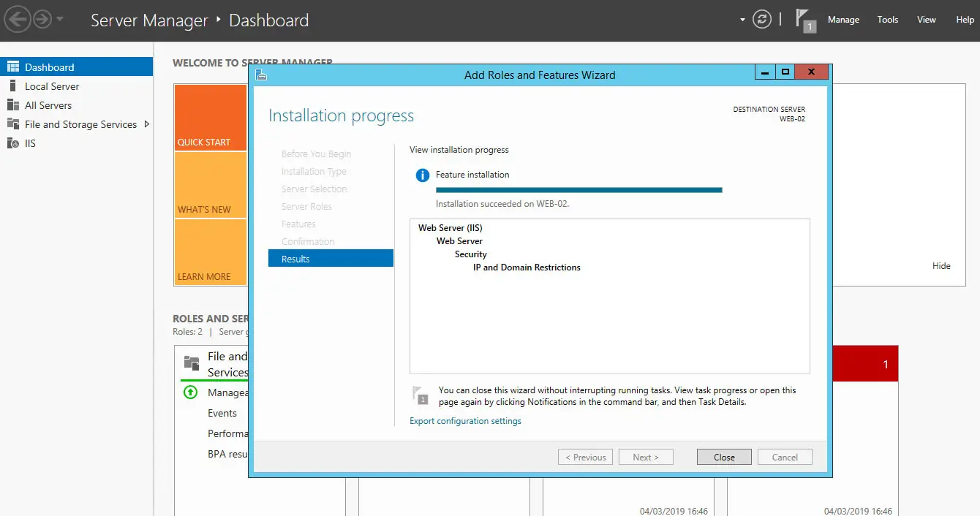The width and height of the screenshot is (980, 516).
Task: Click the Forward navigation arrow icon
Action: [42, 20]
